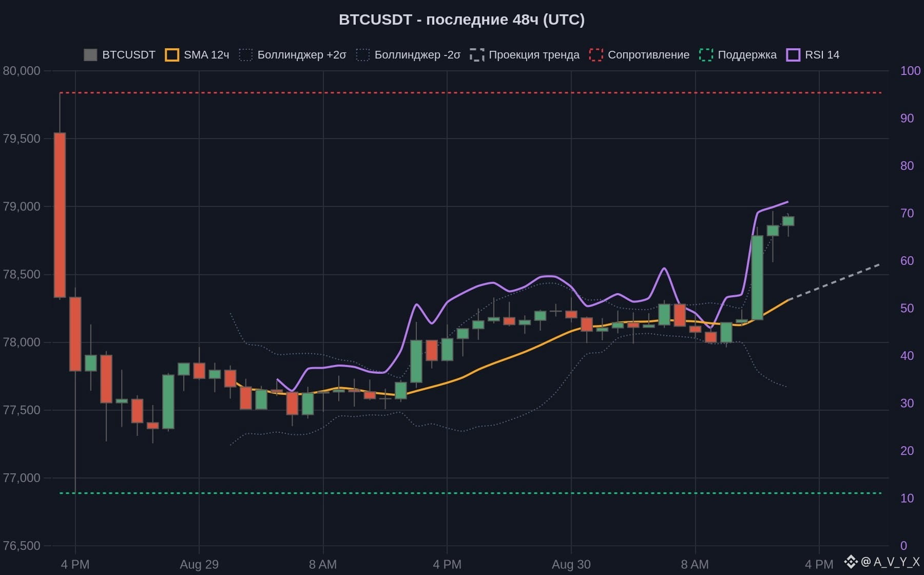Click the RSI axis label 70
The image size is (924, 575).
point(907,213)
